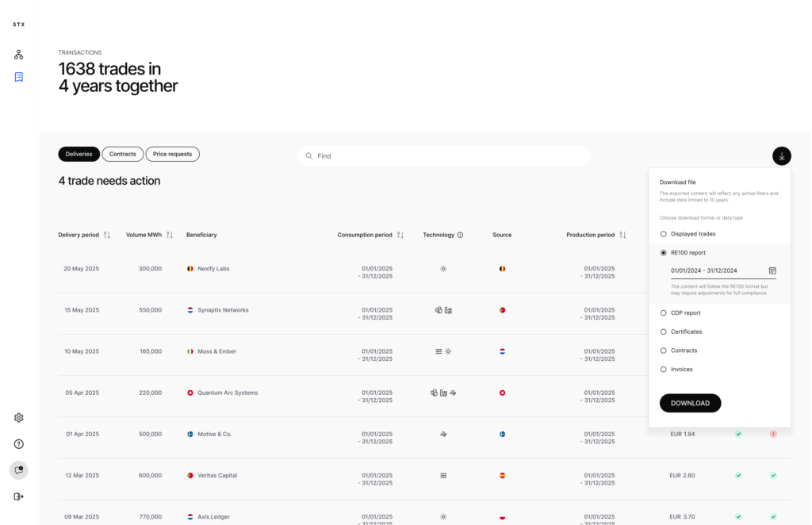This screenshot has height=525, width=812.
Task: Sort by Consumption period column
Action: click(x=400, y=235)
